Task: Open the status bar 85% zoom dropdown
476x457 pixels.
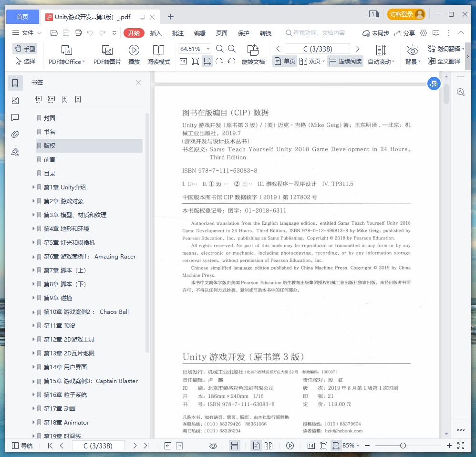Action: (351, 446)
